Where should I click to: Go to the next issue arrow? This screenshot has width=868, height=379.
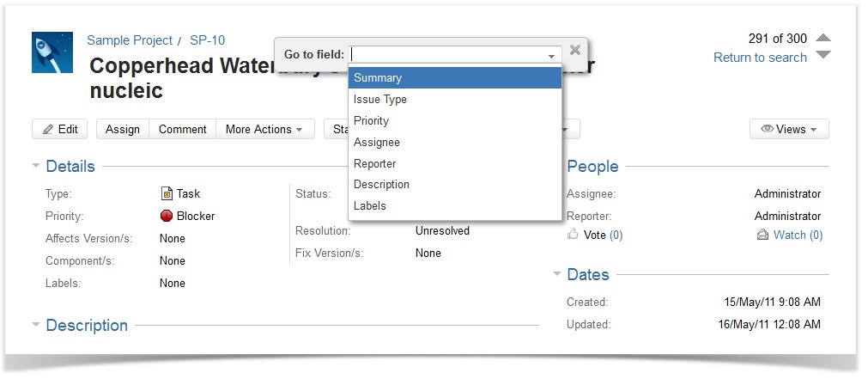point(822,56)
